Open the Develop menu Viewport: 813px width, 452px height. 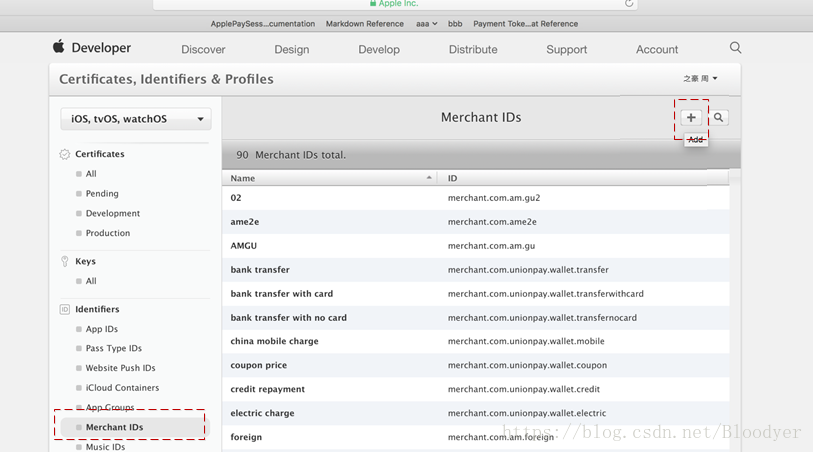[x=379, y=49]
